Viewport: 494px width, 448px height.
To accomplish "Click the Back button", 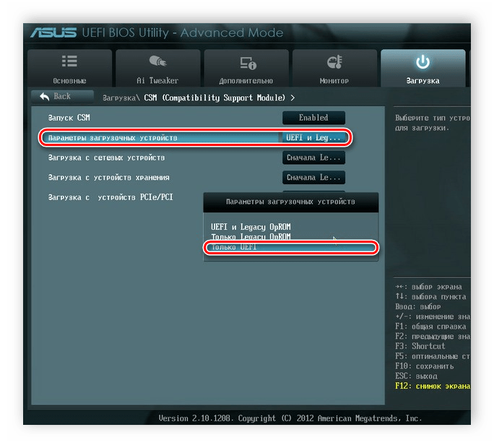I will coord(62,97).
